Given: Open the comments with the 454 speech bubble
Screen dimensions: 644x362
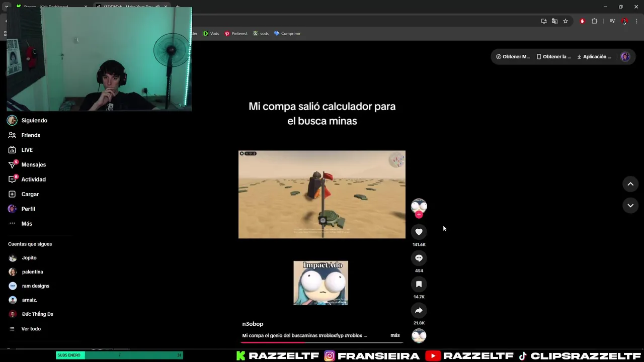Looking at the screenshot, I should click(419, 258).
